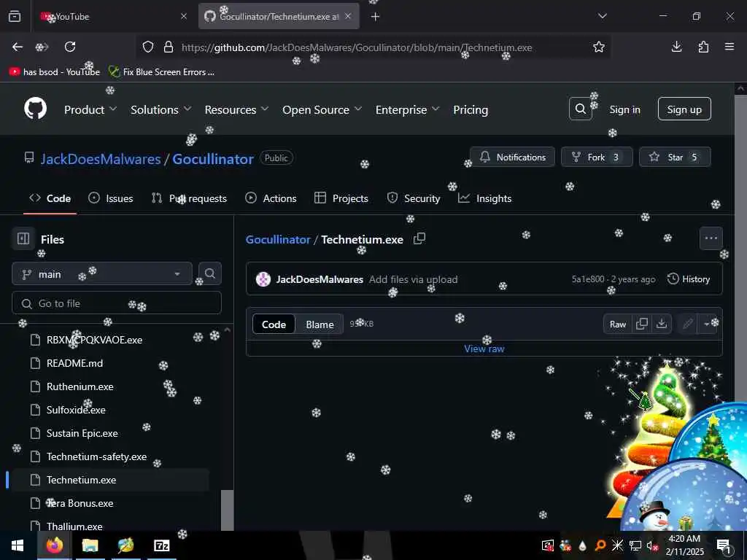Open the Security tab

coord(413,198)
